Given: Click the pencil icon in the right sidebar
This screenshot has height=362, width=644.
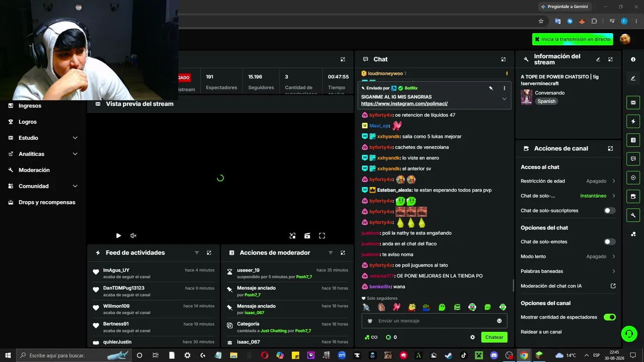Looking at the screenshot, I should click(x=633, y=78).
